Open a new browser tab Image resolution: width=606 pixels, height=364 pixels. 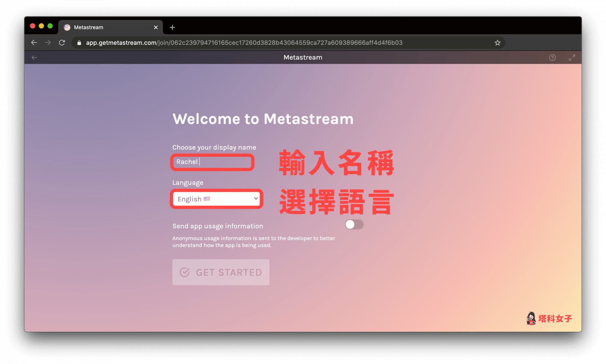(172, 27)
